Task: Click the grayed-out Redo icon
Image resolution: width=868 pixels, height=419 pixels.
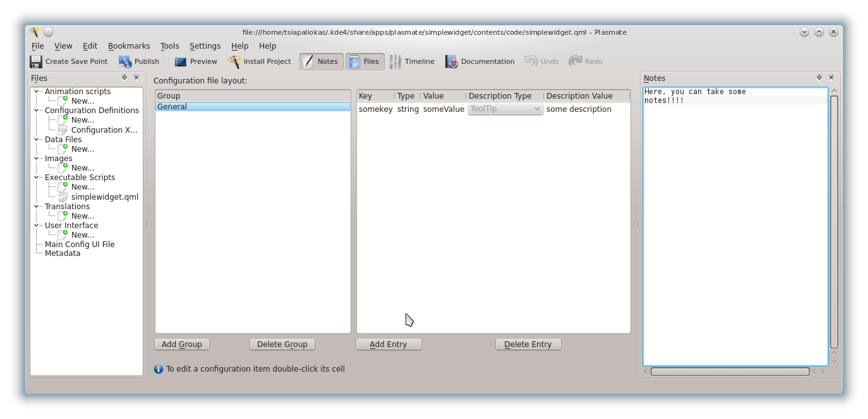Action: (x=585, y=61)
